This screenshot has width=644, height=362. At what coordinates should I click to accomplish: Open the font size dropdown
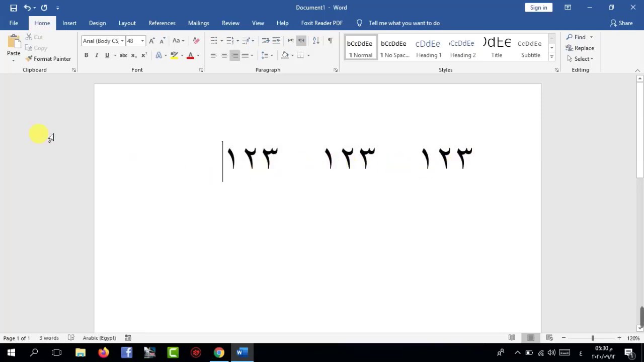(142, 41)
